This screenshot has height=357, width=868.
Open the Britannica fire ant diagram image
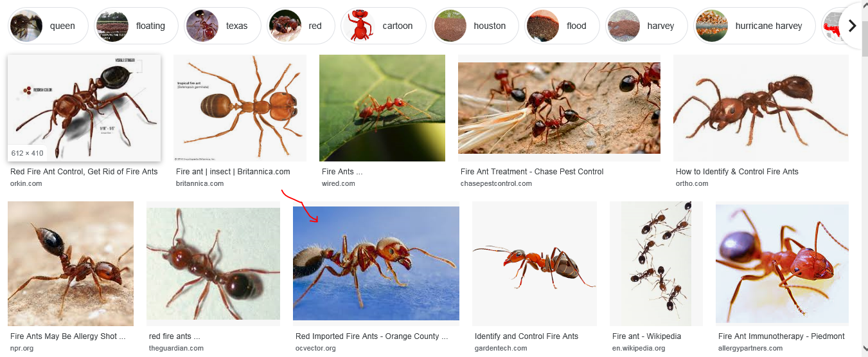click(240, 107)
